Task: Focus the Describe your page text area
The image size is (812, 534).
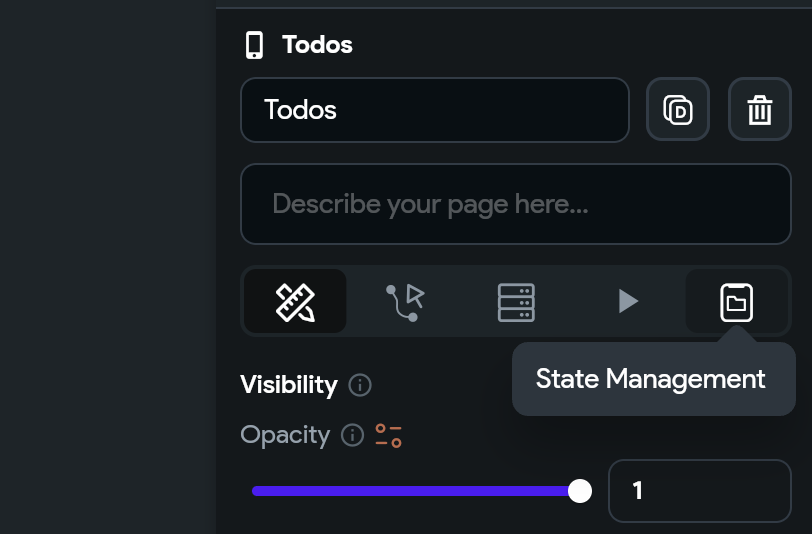Action: [516, 204]
